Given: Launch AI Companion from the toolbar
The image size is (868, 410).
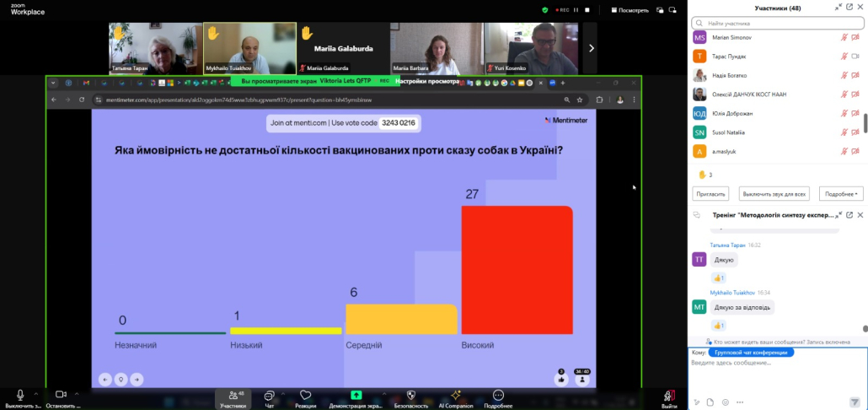Looking at the screenshot, I should pyautogui.click(x=456, y=396).
